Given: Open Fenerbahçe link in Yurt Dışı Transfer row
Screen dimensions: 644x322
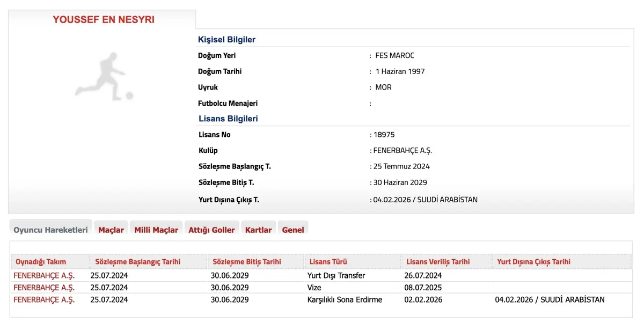Looking at the screenshot, I should tap(44, 275).
